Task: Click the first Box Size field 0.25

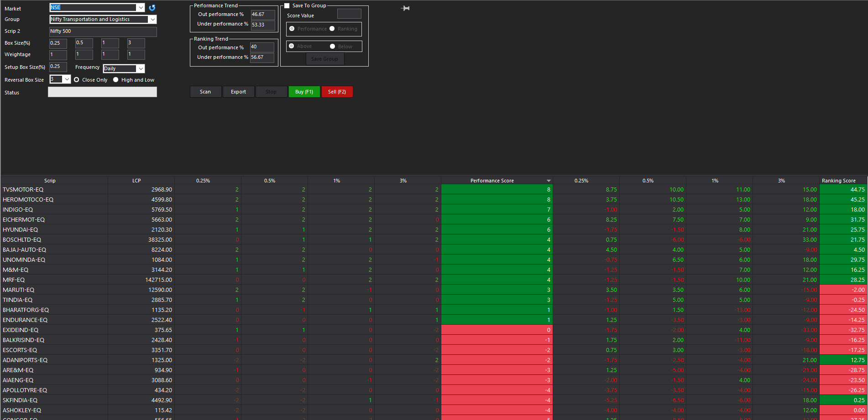Action: 58,43
